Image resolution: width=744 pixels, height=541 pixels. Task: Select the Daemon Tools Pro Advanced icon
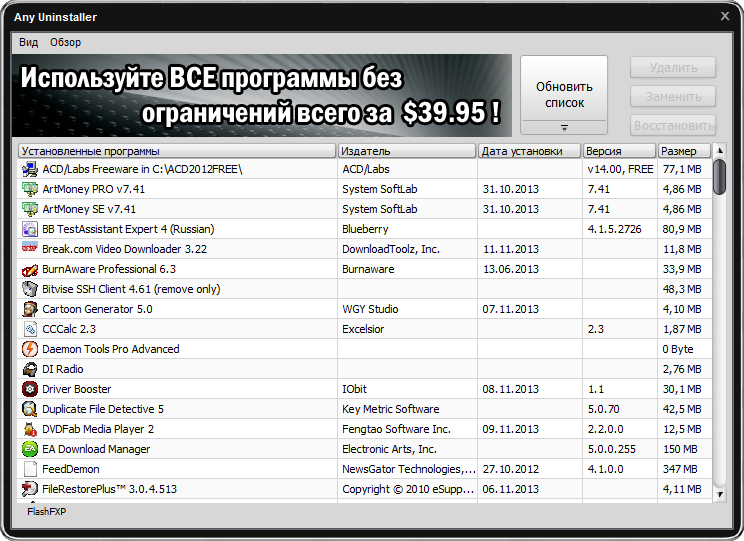coord(30,349)
